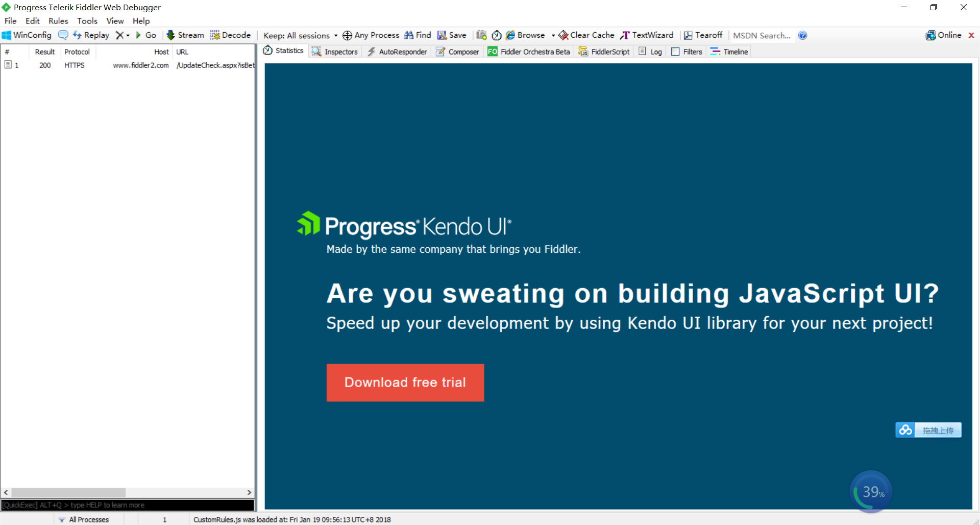Click Any Process target picker

(x=371, y=35)
